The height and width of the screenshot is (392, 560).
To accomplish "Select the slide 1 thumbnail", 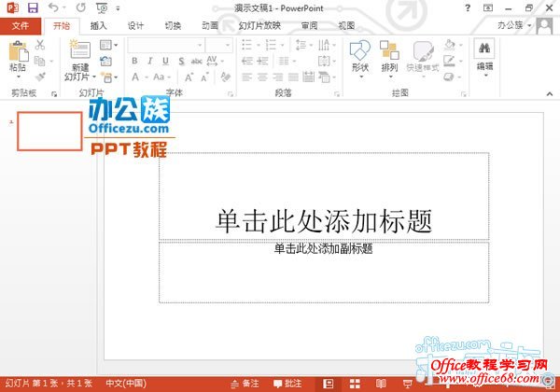I will pyautogui.click(x=49, y=131).
